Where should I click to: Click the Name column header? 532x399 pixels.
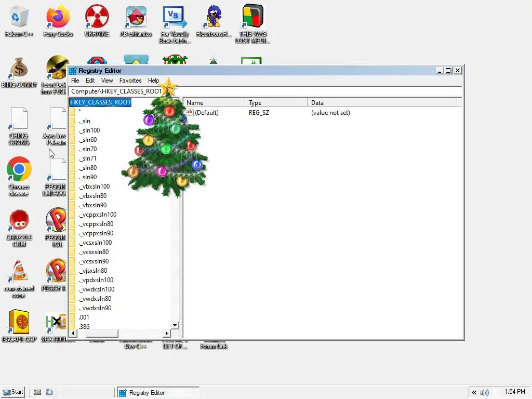point(214,102)
